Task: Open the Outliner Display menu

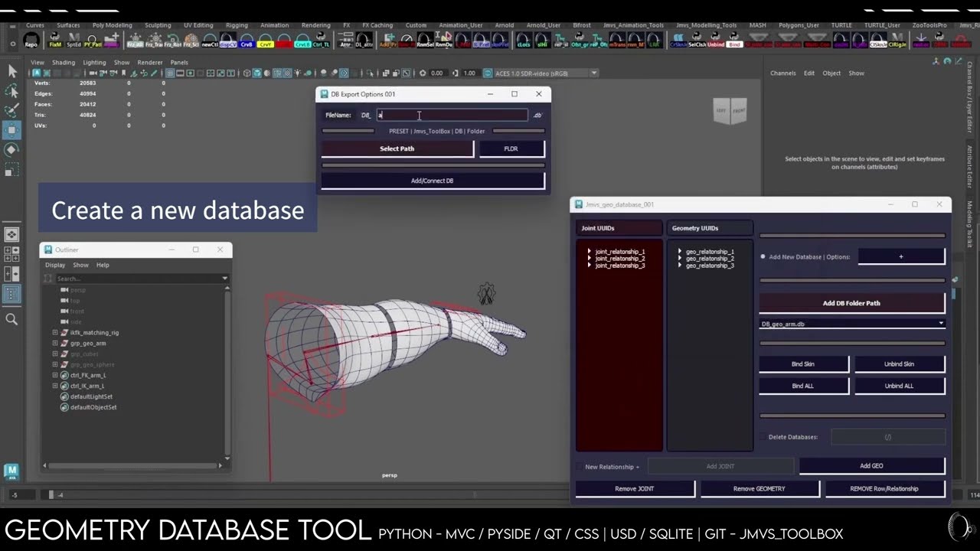Action: pyautogui.click(x=55, y=265)
